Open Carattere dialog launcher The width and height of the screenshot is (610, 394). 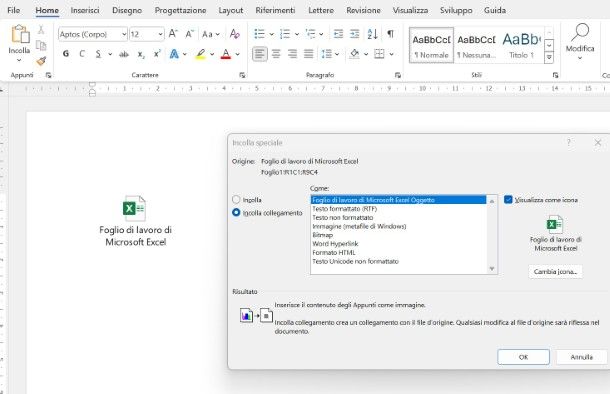click(x=242, y=75)
